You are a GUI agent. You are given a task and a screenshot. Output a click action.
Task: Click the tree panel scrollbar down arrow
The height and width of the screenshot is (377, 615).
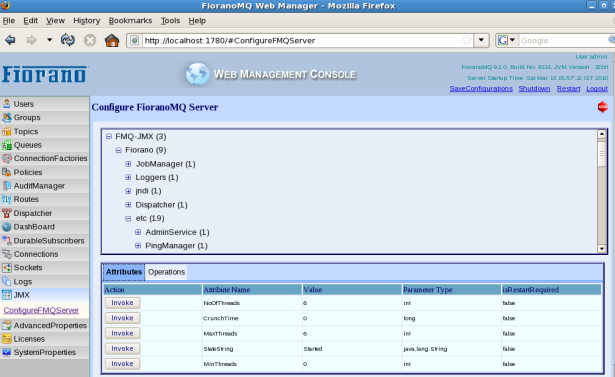tap(602, 248)
